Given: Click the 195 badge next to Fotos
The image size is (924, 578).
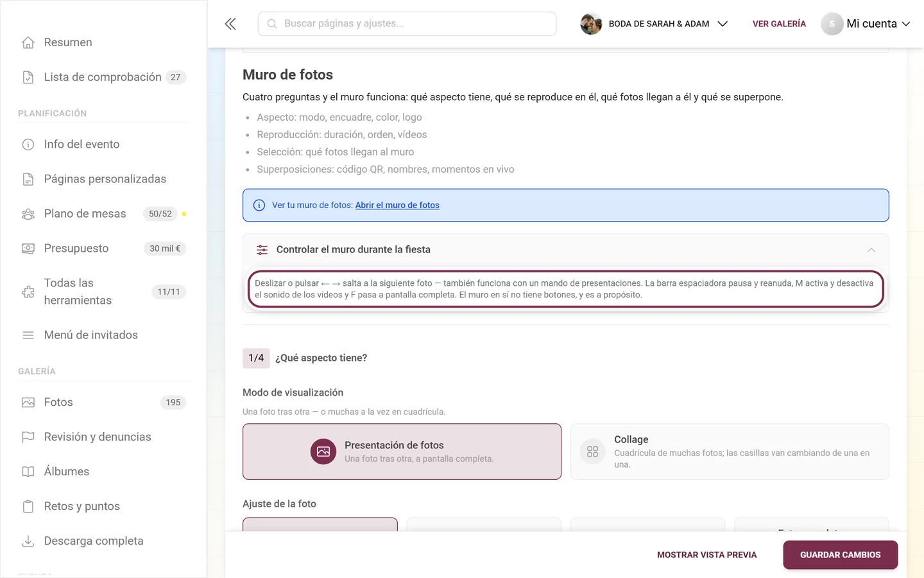Looking at the screenshot, I should tap(173, 403).
